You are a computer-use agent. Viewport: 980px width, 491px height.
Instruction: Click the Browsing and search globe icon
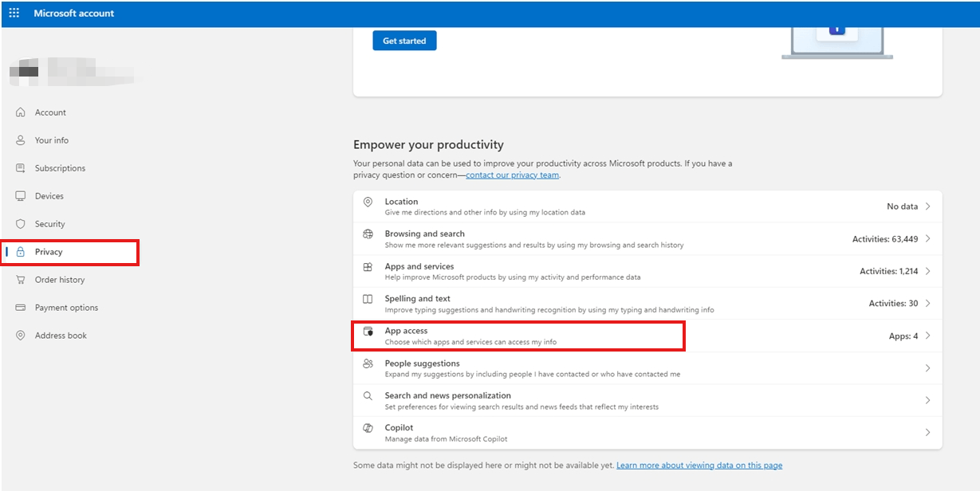[x=368, y=234]
